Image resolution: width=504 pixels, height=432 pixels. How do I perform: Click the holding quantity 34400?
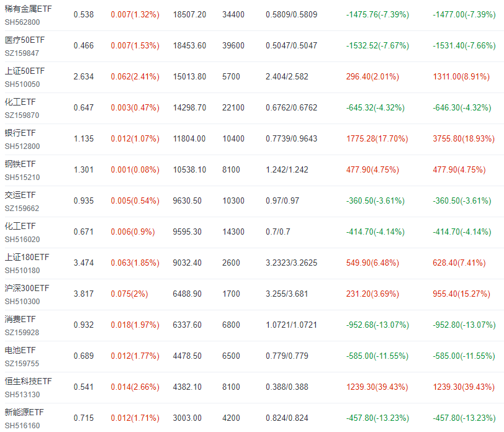click(x=233, y=14)
